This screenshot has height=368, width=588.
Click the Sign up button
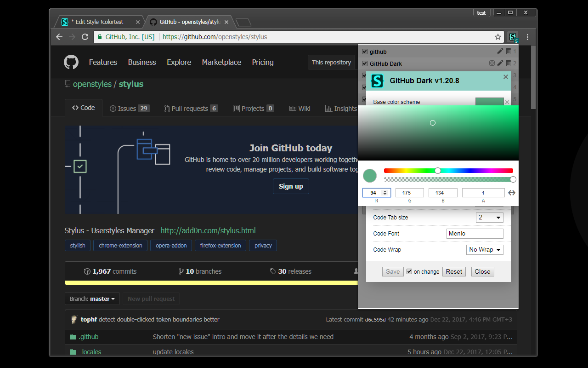click(x=291, y=186)
